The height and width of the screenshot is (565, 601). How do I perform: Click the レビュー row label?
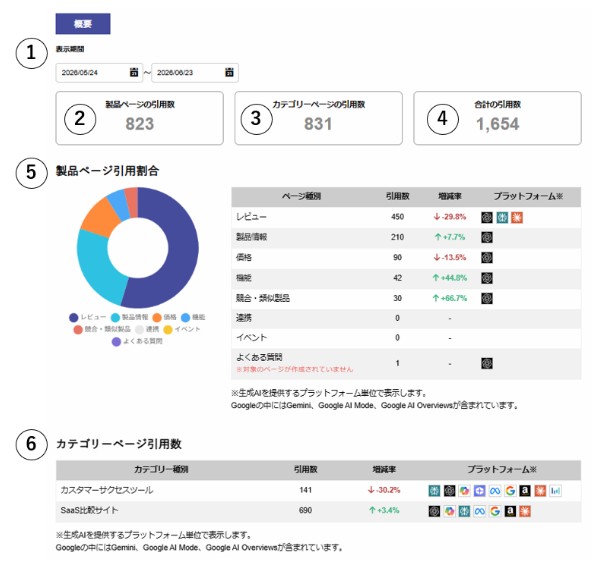(x=251, y=217)
